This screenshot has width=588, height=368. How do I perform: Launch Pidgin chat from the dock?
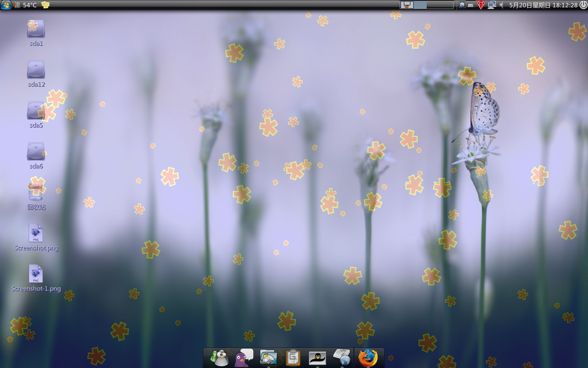pyautogui.click(x=244, y=358)
